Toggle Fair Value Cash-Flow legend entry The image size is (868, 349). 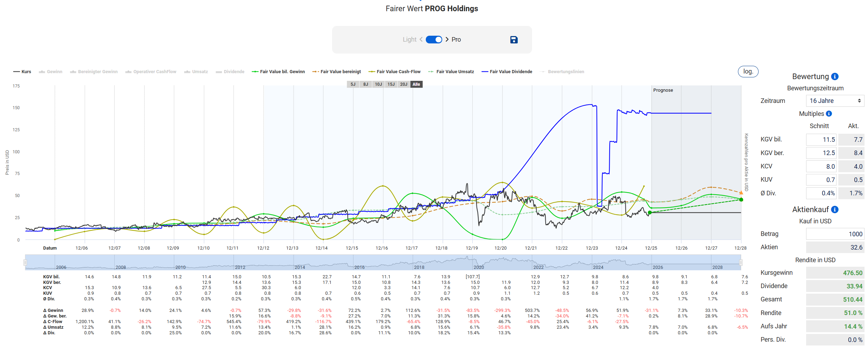click(x=395, y=72)
